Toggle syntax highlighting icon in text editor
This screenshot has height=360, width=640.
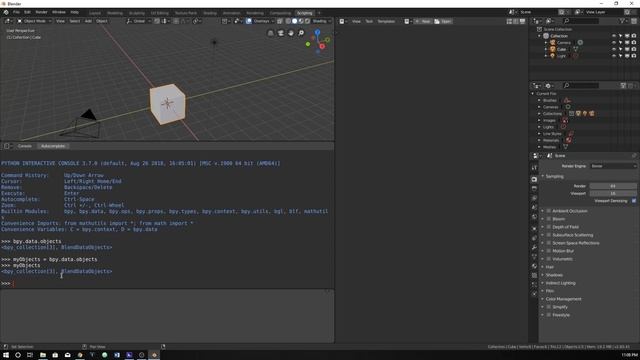click(x=522, y=21)
